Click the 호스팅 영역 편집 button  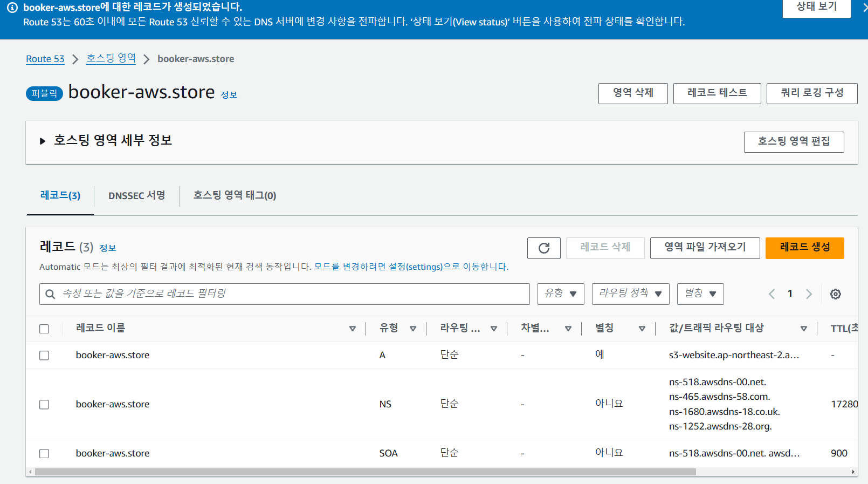pyautogui.click(x=794, y=142)
